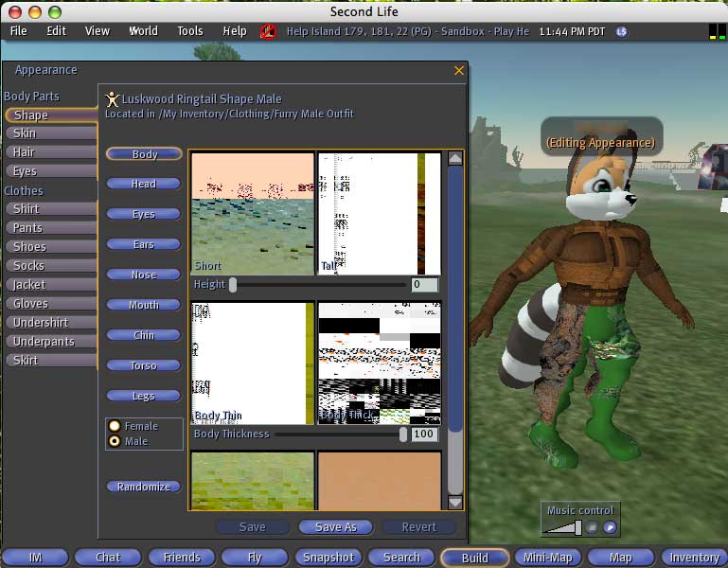Select the Female radio button
Image resolution: width=728 pixels, height=568 pixels.
[x=115, y=426]
